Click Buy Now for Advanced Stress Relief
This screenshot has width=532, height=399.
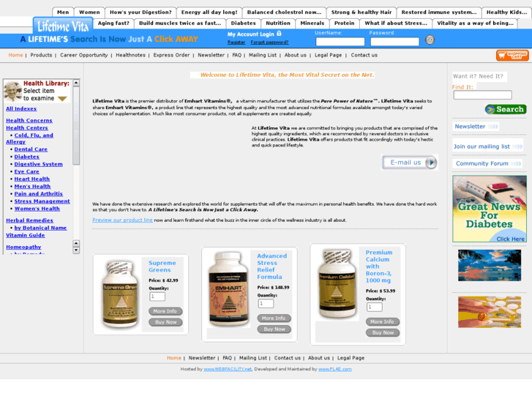pyautogui.click(x=274, y=329)
